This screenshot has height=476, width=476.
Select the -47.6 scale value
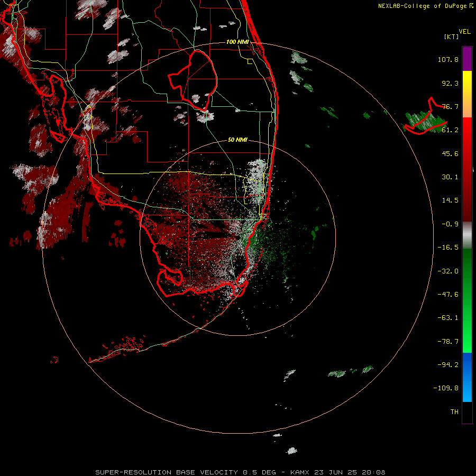(x=448, y=295)
